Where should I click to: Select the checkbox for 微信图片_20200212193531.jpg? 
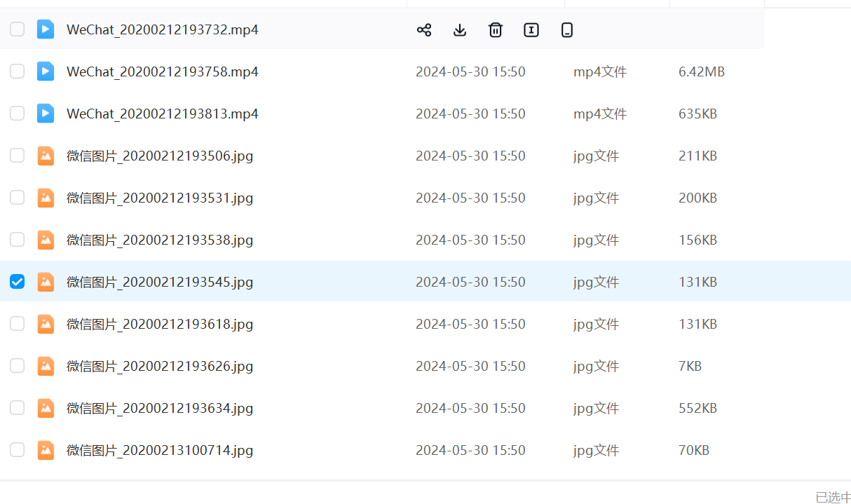17,198
